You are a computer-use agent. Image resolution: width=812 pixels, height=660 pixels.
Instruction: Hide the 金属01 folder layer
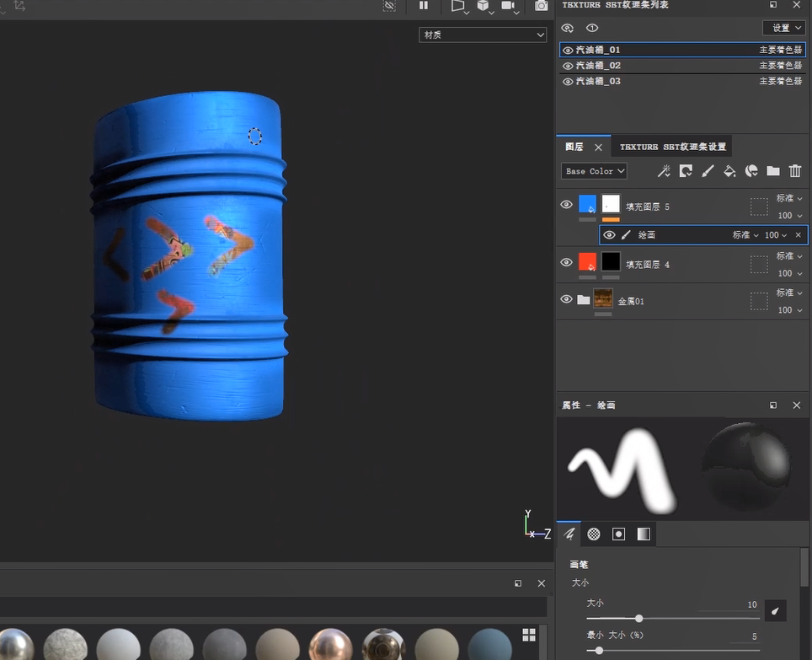tap(567, 299)
